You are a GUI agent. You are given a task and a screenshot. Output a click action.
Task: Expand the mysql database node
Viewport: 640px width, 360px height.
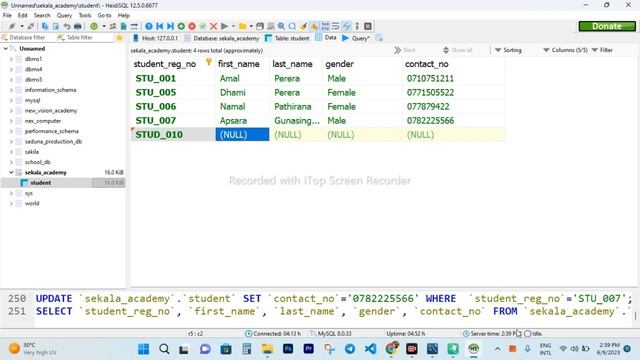(11, 100)
